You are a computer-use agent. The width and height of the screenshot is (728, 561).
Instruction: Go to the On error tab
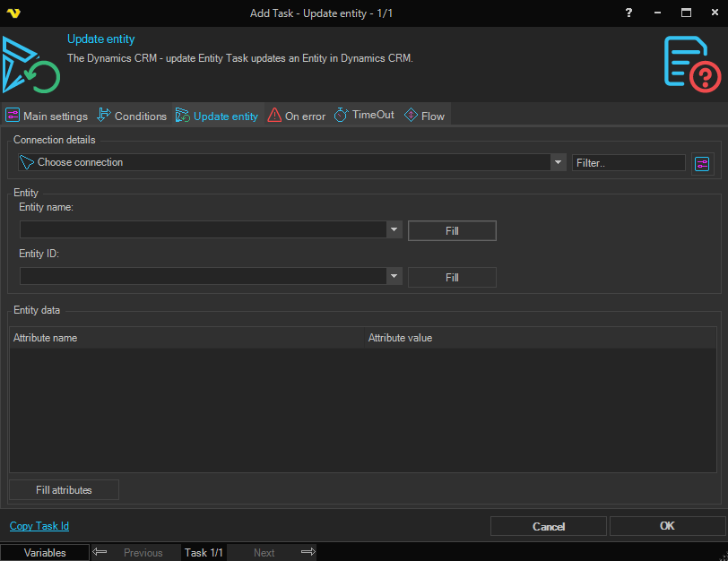click(297, 116)
